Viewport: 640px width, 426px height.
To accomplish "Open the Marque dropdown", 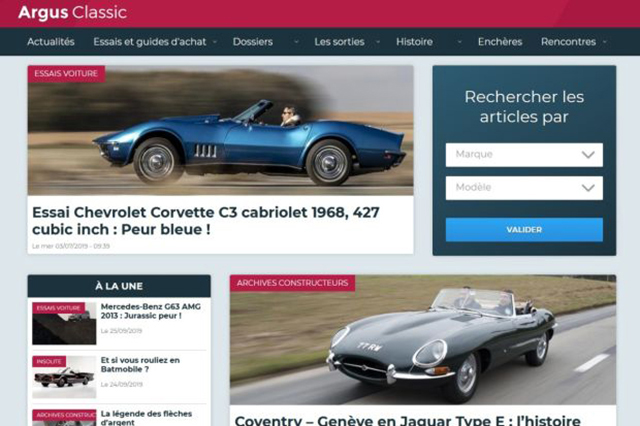I will click(x=524, y=155).
